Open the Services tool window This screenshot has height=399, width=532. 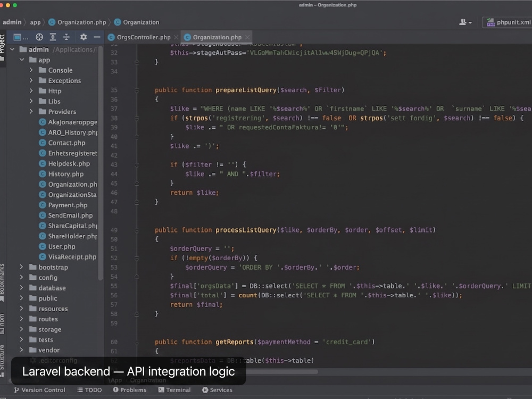pyautogui.click(x=217, y=390)
